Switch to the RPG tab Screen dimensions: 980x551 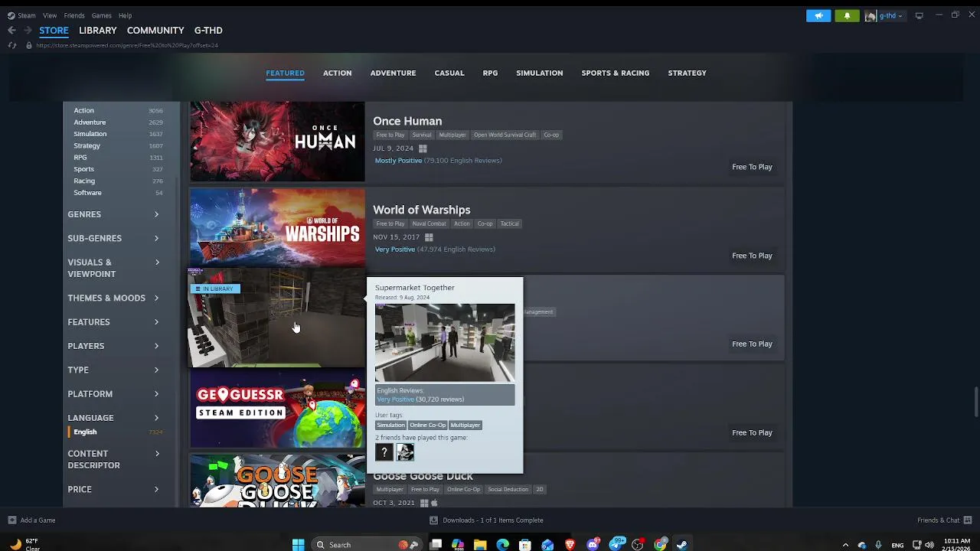[490, 73]
